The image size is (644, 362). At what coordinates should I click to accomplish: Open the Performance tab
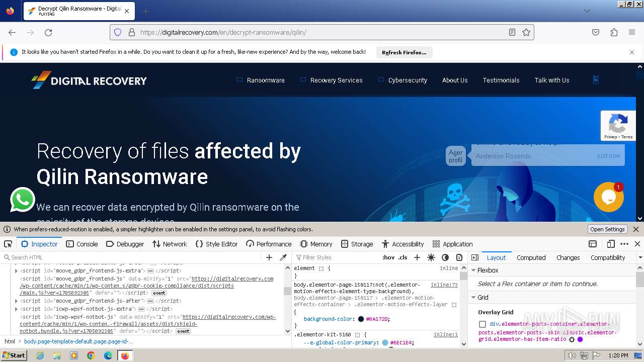269,244
